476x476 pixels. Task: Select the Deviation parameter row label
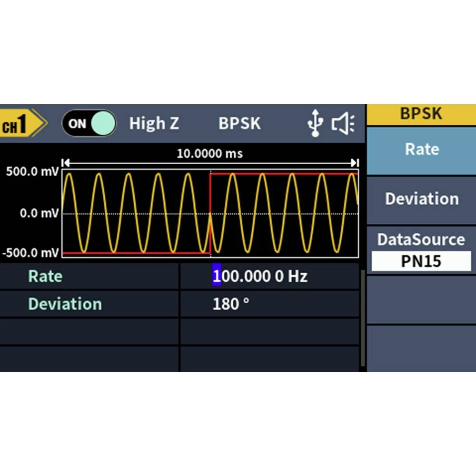click(x=65, y=304)
